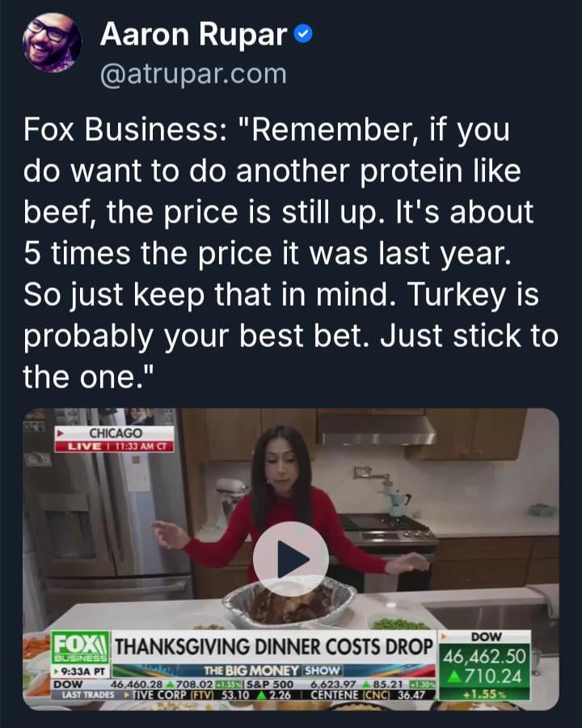Click the video play button
Image resolution: width=582 pixels, height=728 pixels.
click(291, 559)
